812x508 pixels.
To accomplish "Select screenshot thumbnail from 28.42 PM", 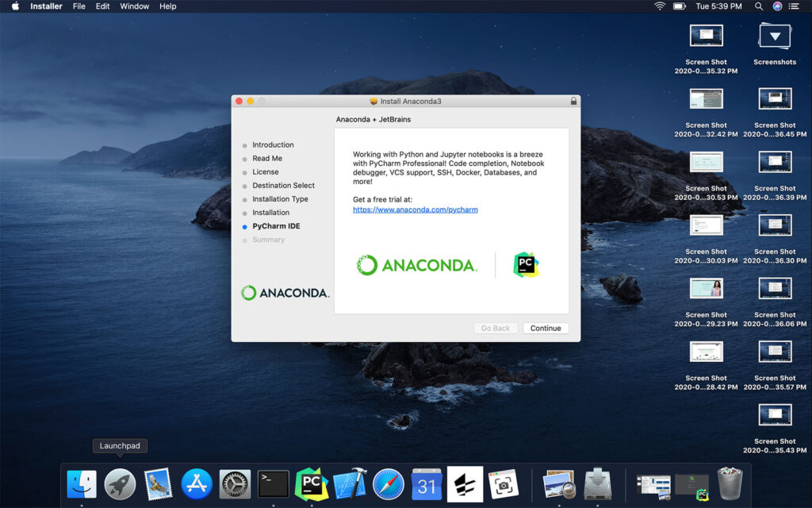I will click(706, 352).
